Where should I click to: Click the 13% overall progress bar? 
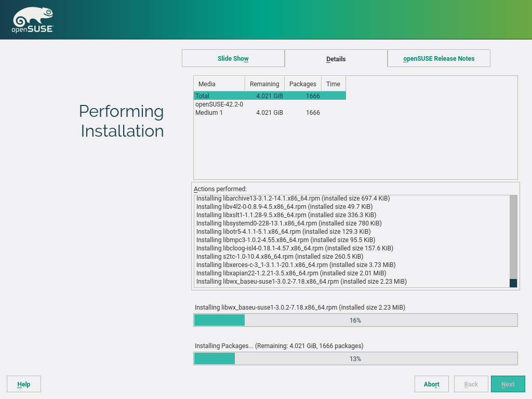tap(355, 358)
